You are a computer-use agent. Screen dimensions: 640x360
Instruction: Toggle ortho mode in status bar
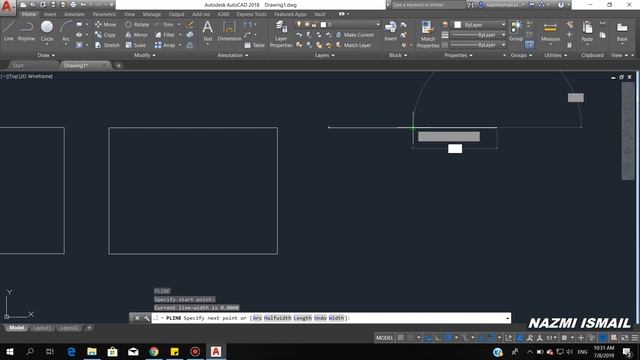point(438,338)
